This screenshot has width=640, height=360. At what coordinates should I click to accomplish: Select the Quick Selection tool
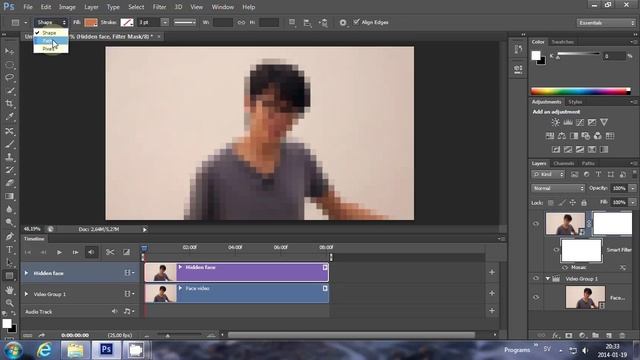(x=9, y=91)
